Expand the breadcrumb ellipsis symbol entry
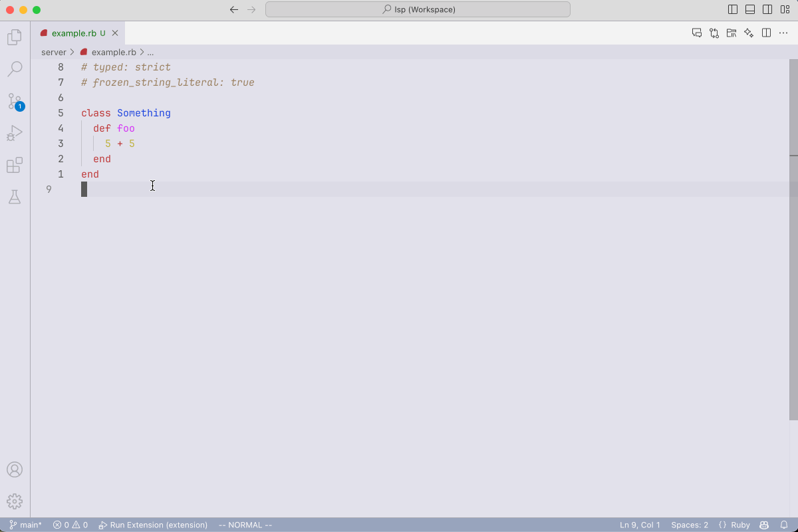 pyautogui.click(x=150, y=52)
